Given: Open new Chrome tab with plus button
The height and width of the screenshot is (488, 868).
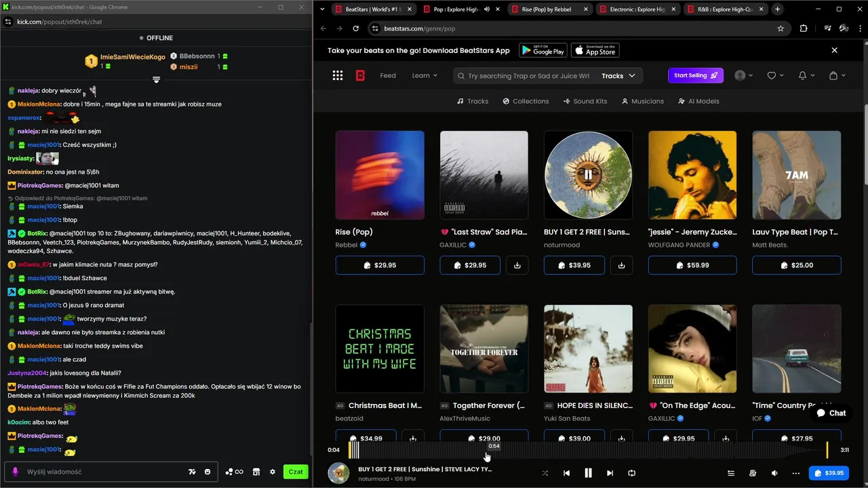Looking at the screenshot, I should click(777, 9).
